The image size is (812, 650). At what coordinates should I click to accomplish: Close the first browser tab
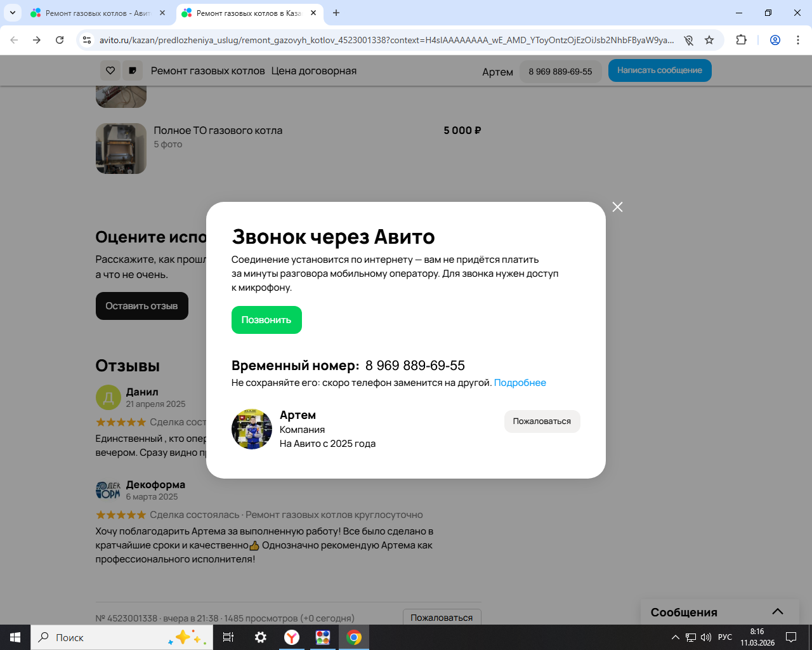coord(162,13)
